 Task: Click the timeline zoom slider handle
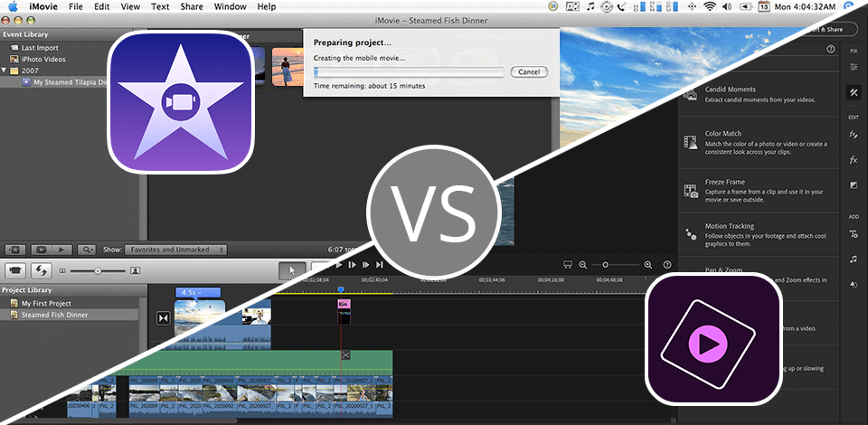[x=605, y=265]
